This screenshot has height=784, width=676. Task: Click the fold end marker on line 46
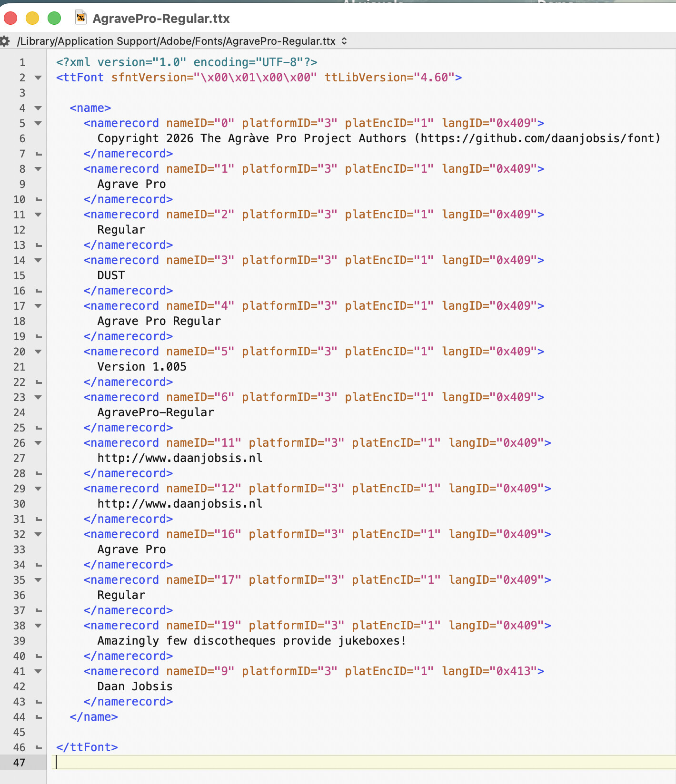point(39,747)
